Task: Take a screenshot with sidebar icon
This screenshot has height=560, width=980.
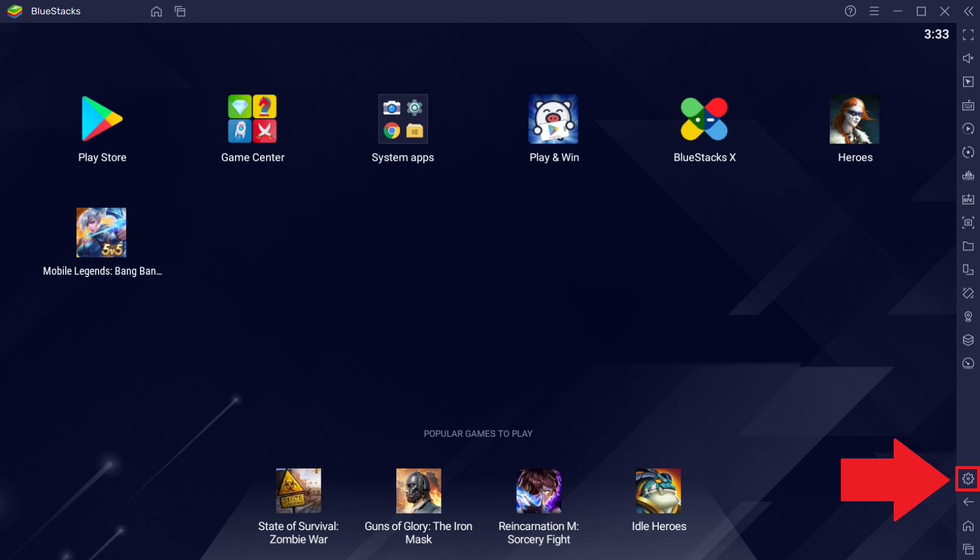Action: coord(968,222)
